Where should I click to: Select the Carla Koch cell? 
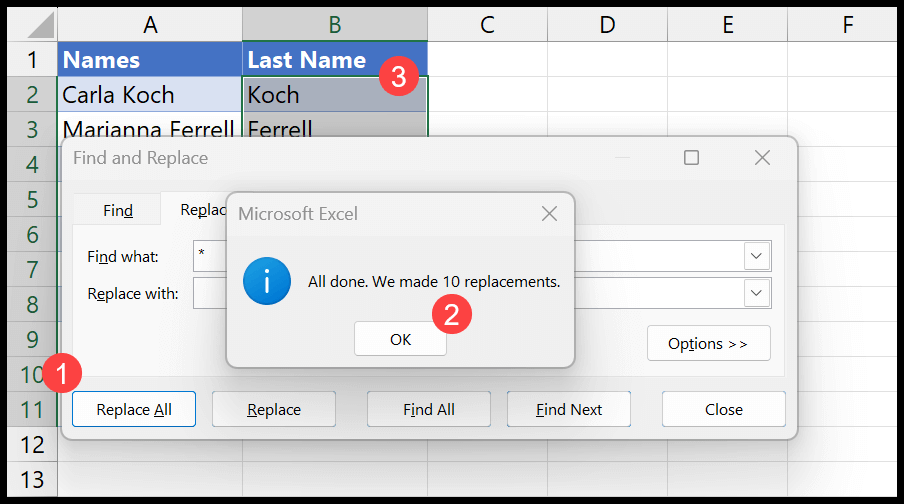(150, 95)
